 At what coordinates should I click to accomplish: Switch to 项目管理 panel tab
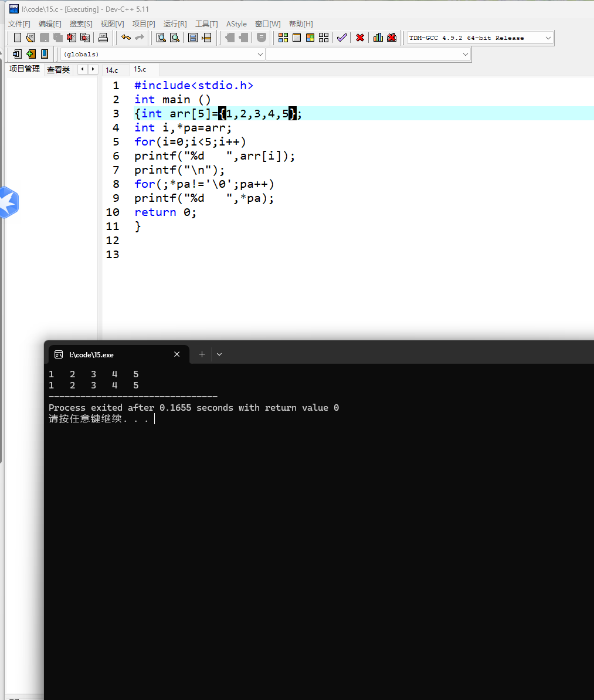(x=25, y=69)
